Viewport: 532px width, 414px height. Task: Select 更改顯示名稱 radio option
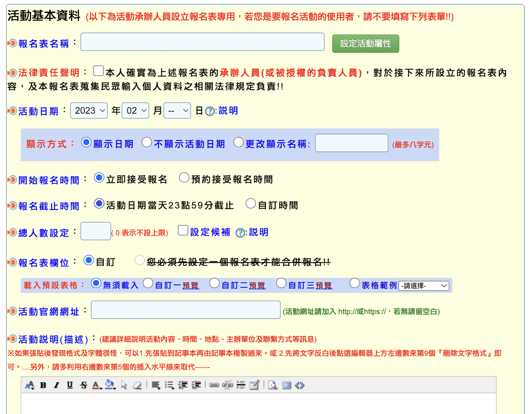click(238, 142)
